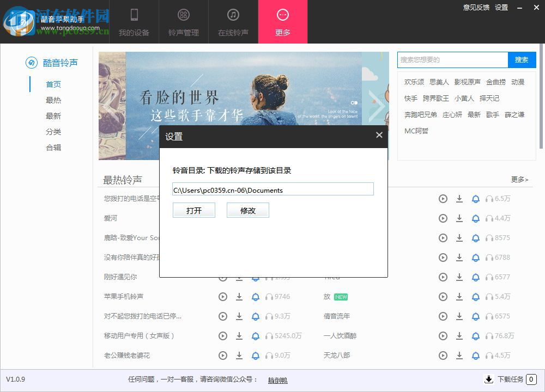545x392 pixels.
Task: Open download tasks via bottom download icon
Action: tap(489, 379)
